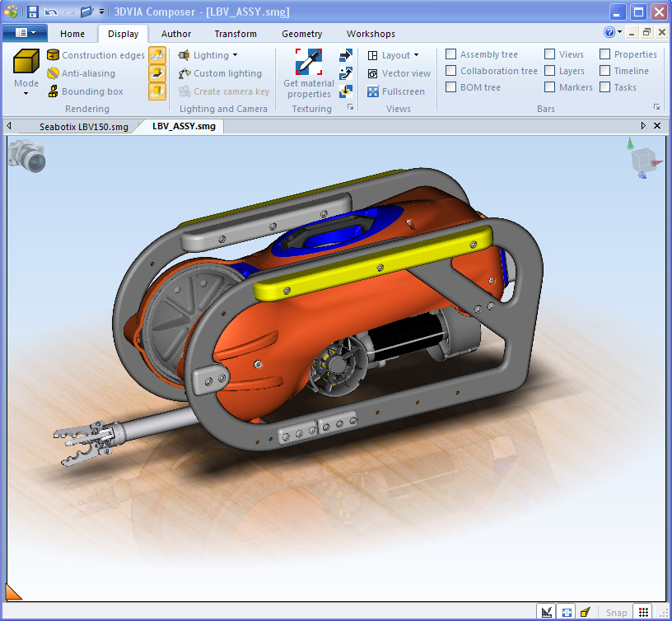Viewport: 672px width, 621px height.
Task: Toggle the Construction edges display
Action: (x=96, y=55)
